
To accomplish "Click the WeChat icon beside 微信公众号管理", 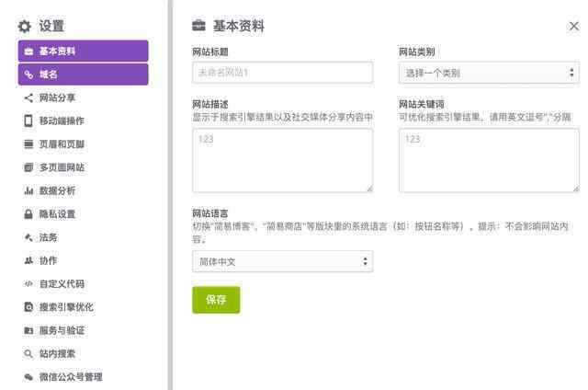I will [x=28, y=377].
